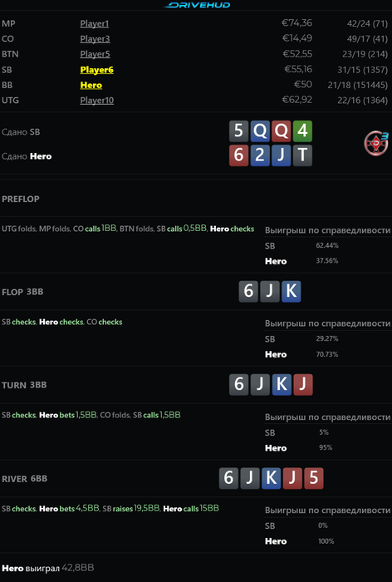The height and width of the screenshot is (582, 392).
Task: Click the red steering wheel DriveHUD icon
Action: tap(376, 143)
